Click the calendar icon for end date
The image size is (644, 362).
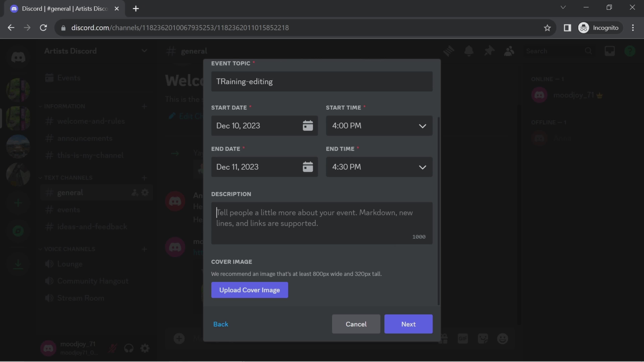pyautogui.click(x=308, y=167)
